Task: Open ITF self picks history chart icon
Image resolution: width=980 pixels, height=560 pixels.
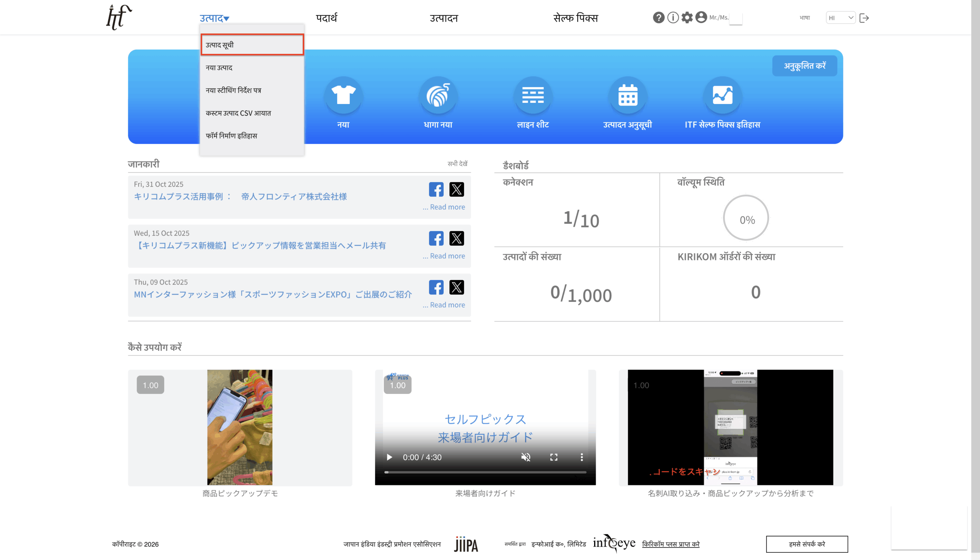Action: point(722,95)
